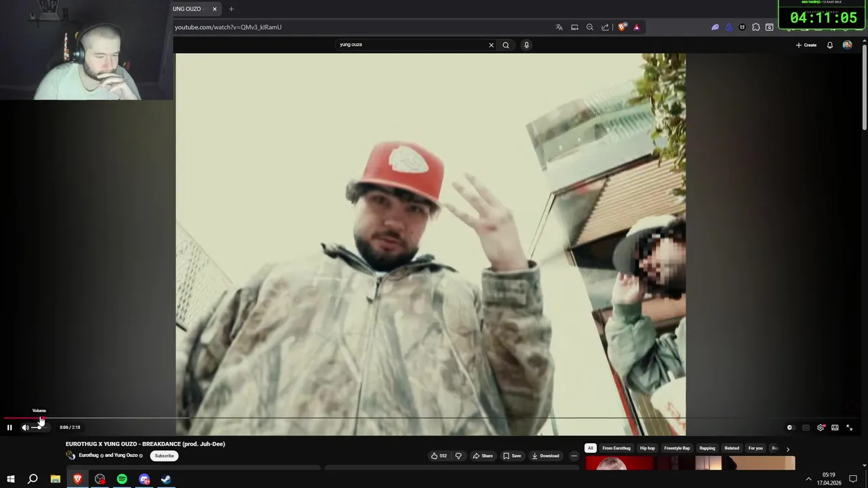
Task: Adjust the volume slider handle
Action: pyautogui.click(x=40, y=428)
